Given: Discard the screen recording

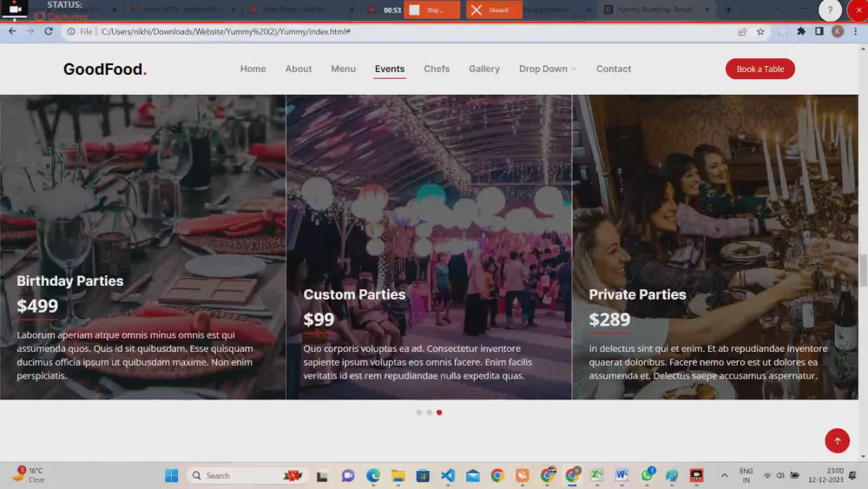Looking at the screenshot, I should [494, 10].
